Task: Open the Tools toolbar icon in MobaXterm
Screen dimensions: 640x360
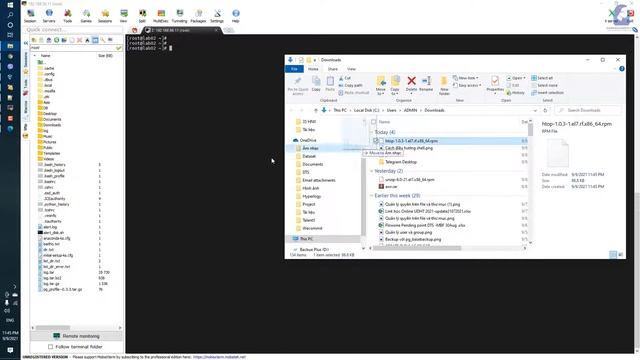Action: 68,16
